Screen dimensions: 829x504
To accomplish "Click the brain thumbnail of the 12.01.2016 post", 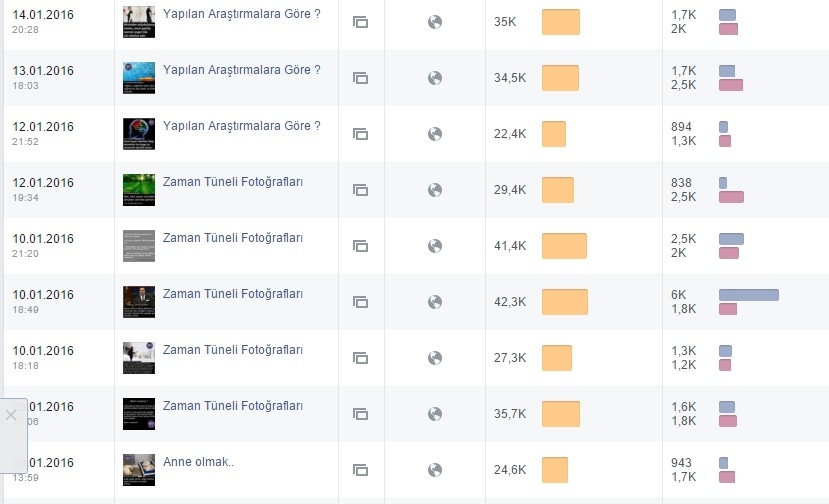I will coord(139,134).
